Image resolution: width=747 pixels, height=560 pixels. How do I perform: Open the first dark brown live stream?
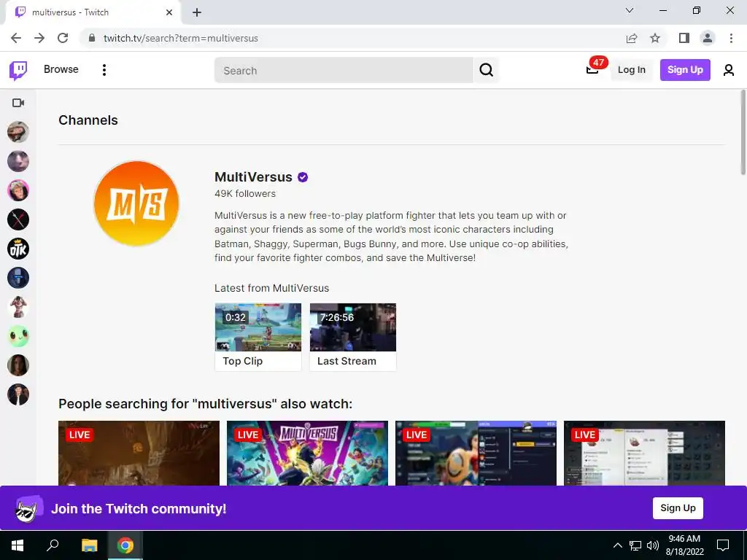coord(139,453)
